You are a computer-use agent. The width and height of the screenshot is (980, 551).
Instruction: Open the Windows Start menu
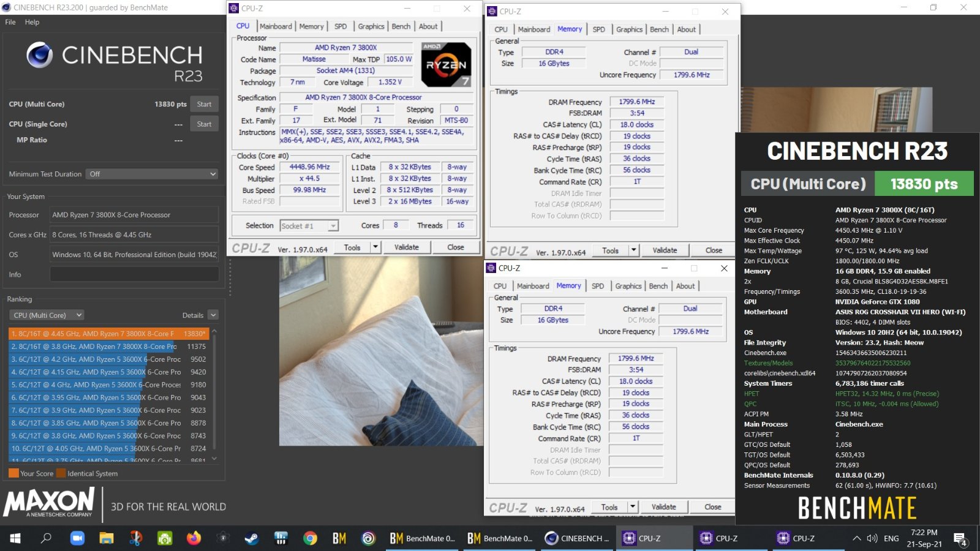15,538
